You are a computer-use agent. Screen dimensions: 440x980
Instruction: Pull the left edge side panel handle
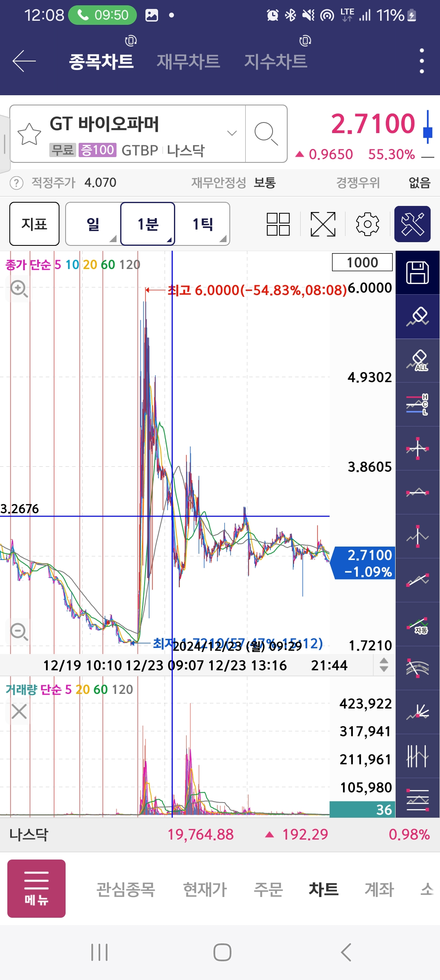coord(4,143)
